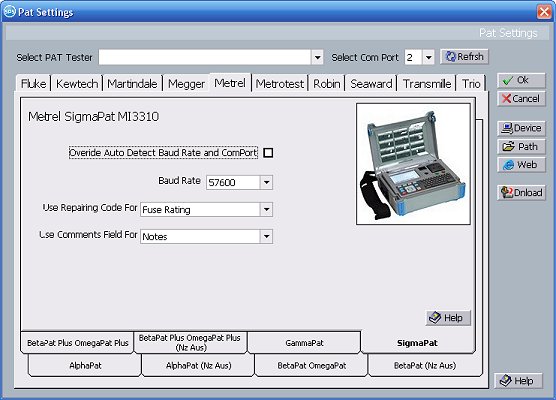Click the bottom-right Help button of the dialog
Screen dimensions: 556x400
click(518, 381)
